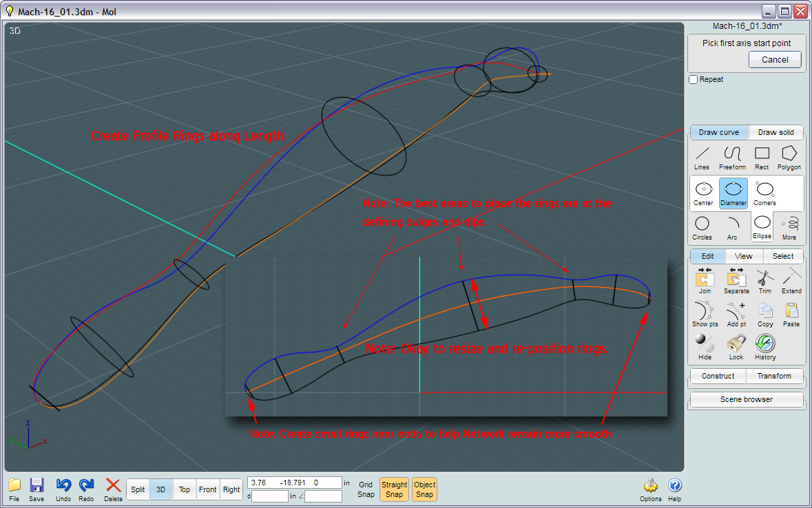Toggle Show pts control points
Screen dimensions: 812x508
coord(705,315)
